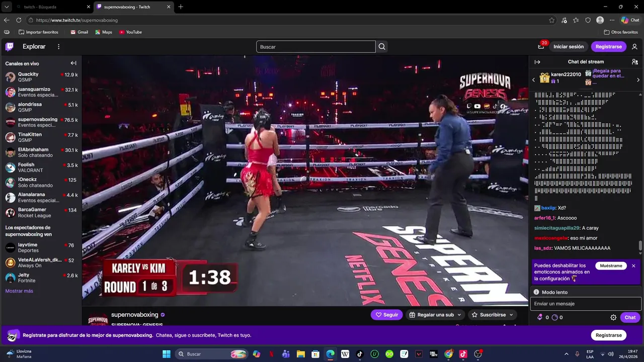Show hidden system tray icons
The height and width of the screenshot is (362, 644).
pos(566,354)
